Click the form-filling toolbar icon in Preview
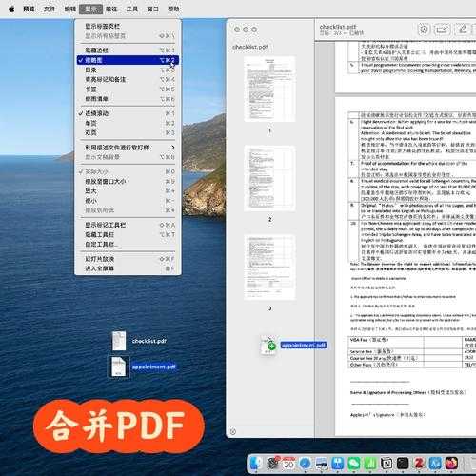This screenshot has height=476, width=476. click(442, 30)
